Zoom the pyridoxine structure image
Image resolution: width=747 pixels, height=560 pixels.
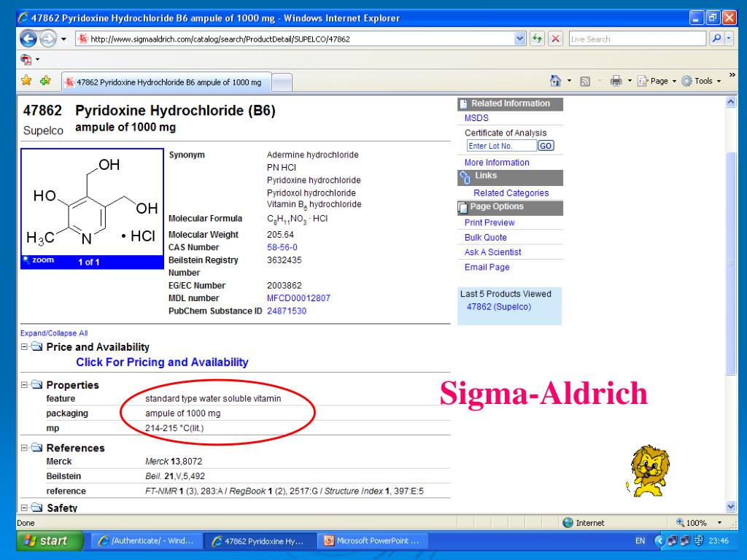pos(39,260)
